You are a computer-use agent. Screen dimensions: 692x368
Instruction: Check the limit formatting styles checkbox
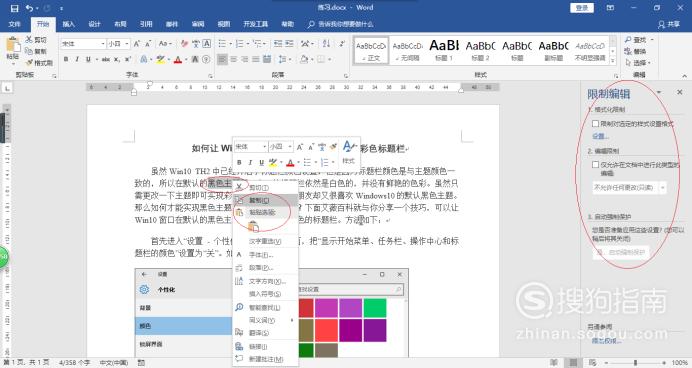[x=595, y=124]
